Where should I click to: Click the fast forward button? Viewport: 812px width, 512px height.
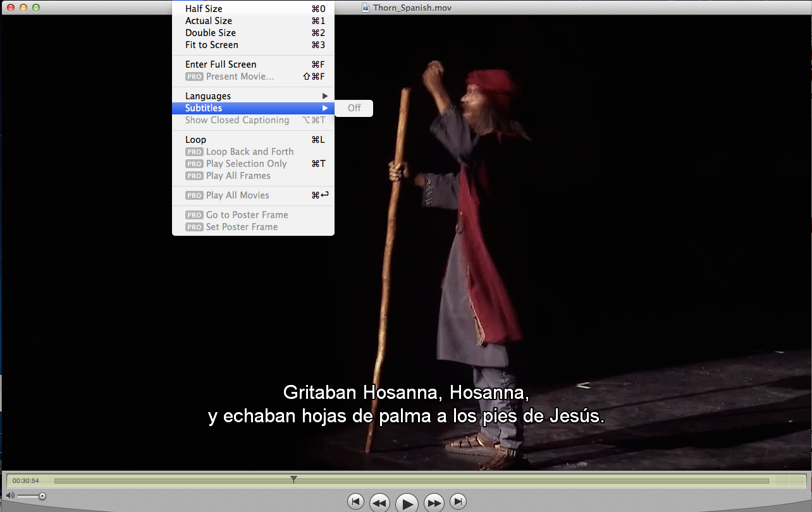[x=434, y=503]
